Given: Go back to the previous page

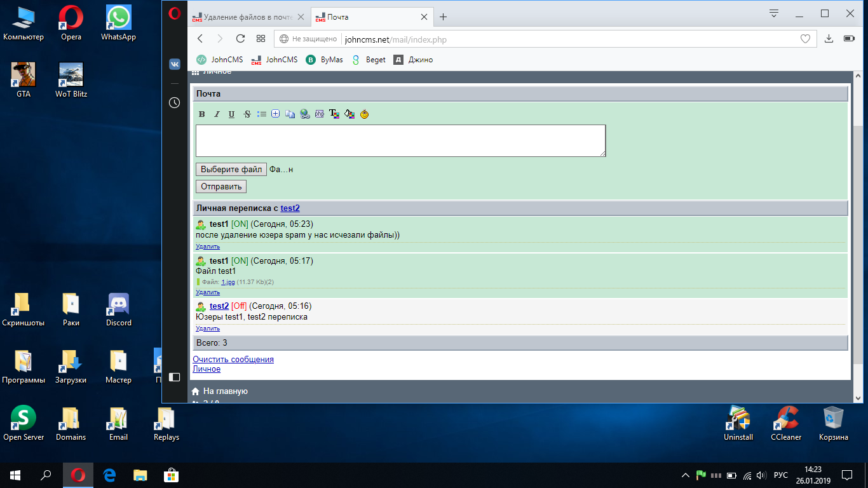Looking at the screenshot, I should [200, 39].
